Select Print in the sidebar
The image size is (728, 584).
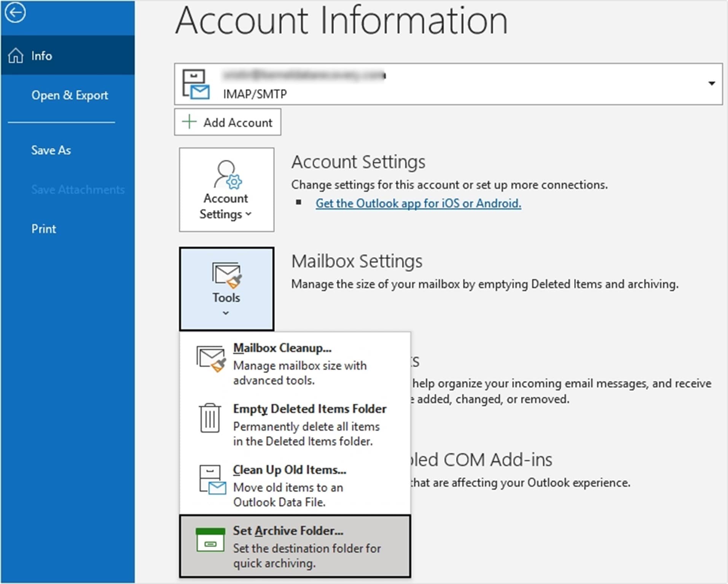44,229
